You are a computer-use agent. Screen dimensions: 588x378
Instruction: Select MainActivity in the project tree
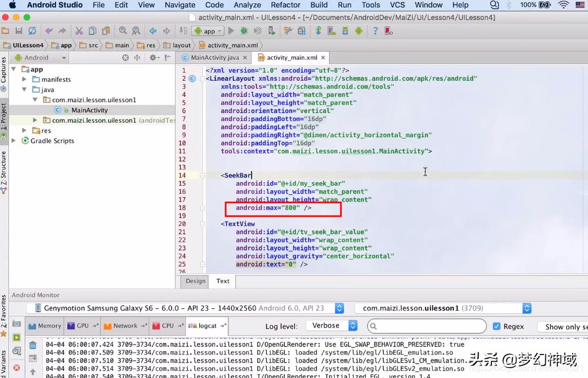tap(89, 110)
